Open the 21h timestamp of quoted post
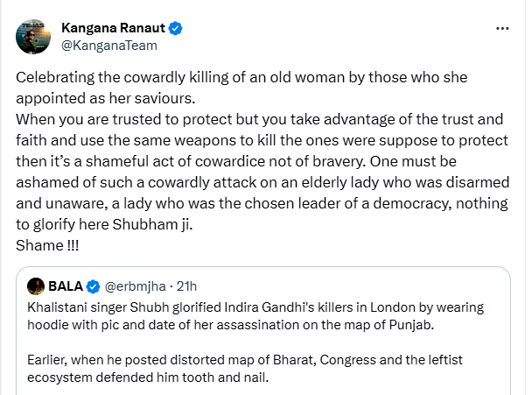This screenshot has width=532, height=395. coord(185,286)
